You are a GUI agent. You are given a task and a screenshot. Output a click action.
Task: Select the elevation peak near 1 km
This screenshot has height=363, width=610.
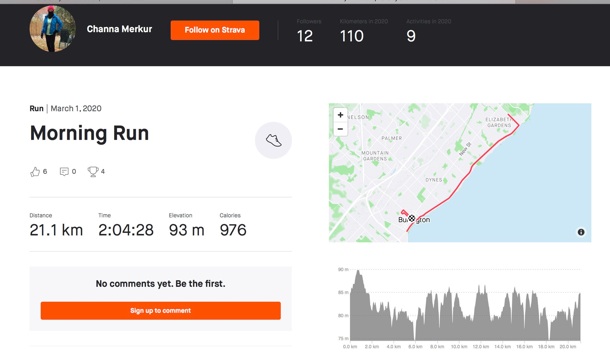tap(358, 272)
